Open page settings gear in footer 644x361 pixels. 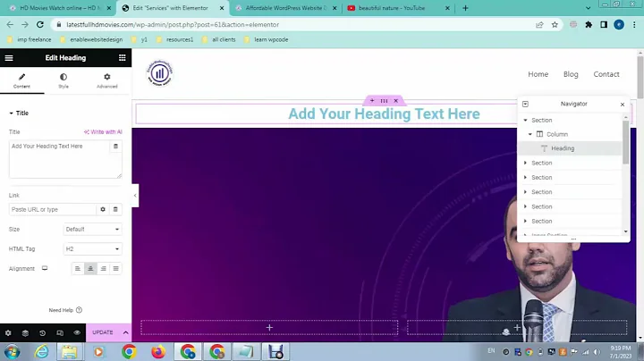8,333
